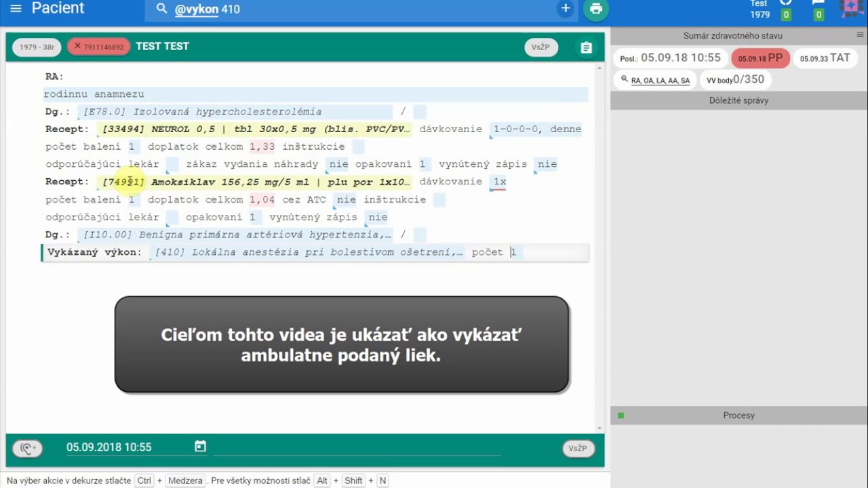Click the Vykázaný výkon label
Viewport: 868px width, 488px height.
pyautogui.click(x=94, y=252)
